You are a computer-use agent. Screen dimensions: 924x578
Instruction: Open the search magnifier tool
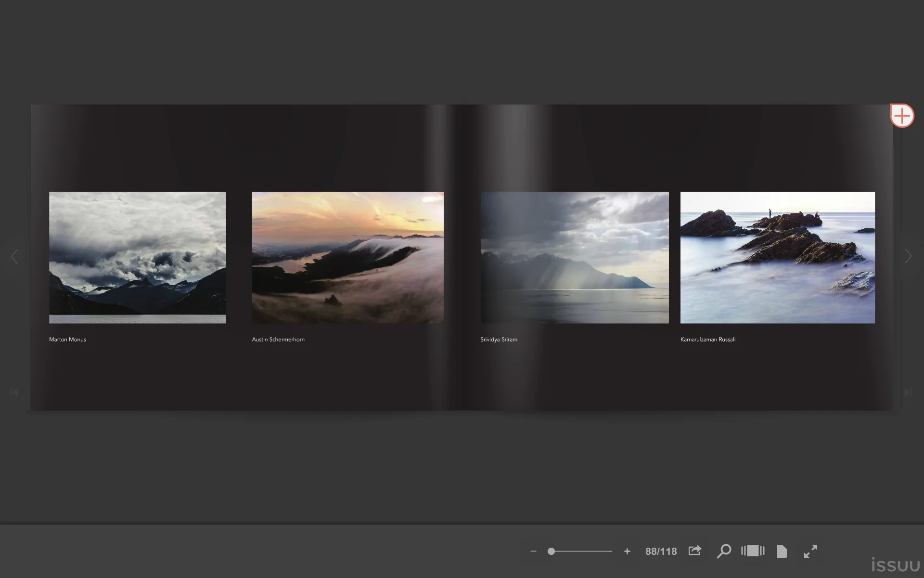(724, 551)
